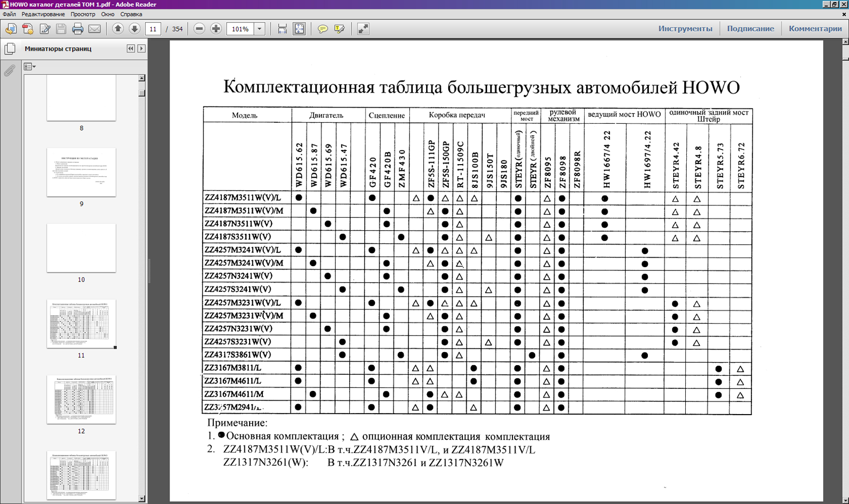Open the Редактирование menu
Viewport: 849px width, 504px height.
coord(43,15)
